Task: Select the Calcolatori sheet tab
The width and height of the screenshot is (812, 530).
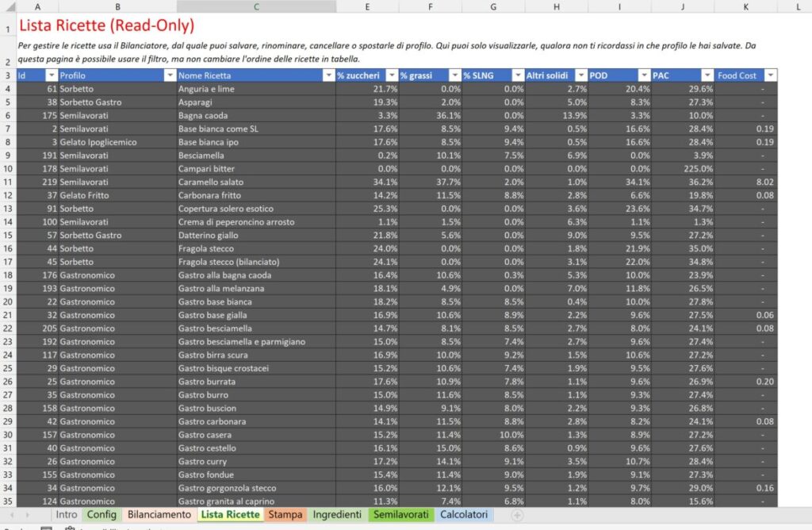Action: [465, 514]
